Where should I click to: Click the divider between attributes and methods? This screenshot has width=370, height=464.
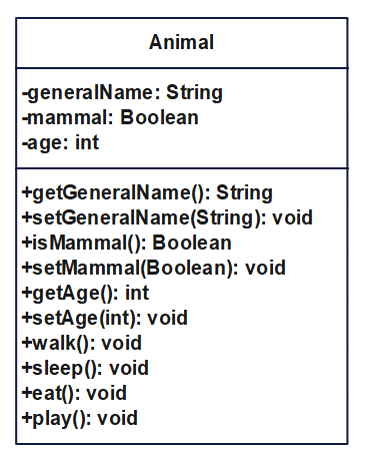tap(182, 168)
